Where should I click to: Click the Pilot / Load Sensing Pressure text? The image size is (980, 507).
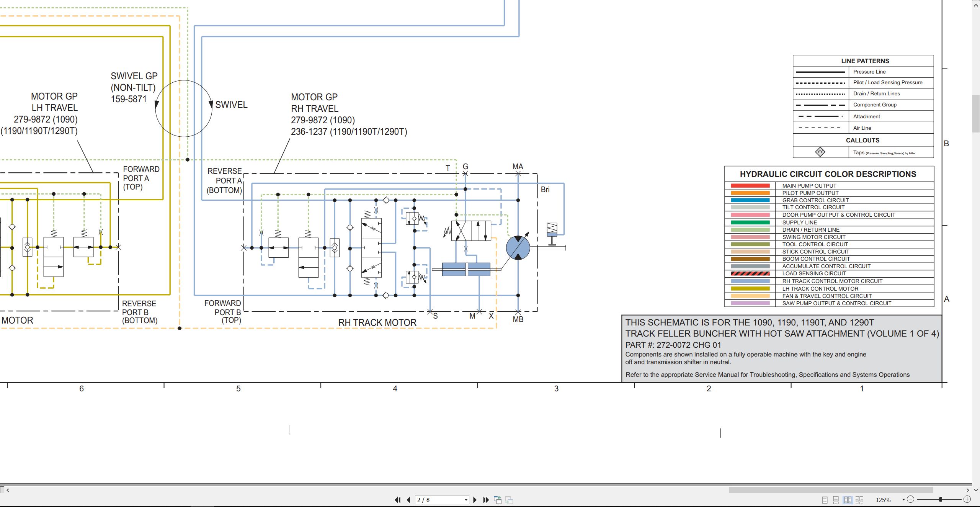pyautogui.click(x=888, y=82)
